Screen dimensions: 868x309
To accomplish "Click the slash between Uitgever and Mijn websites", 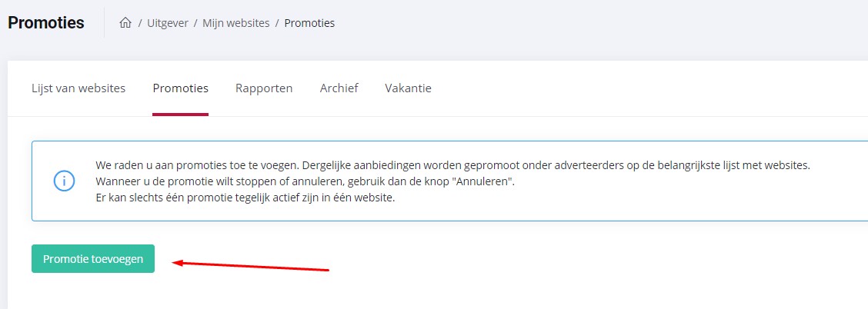I will [x=195, y=23].
